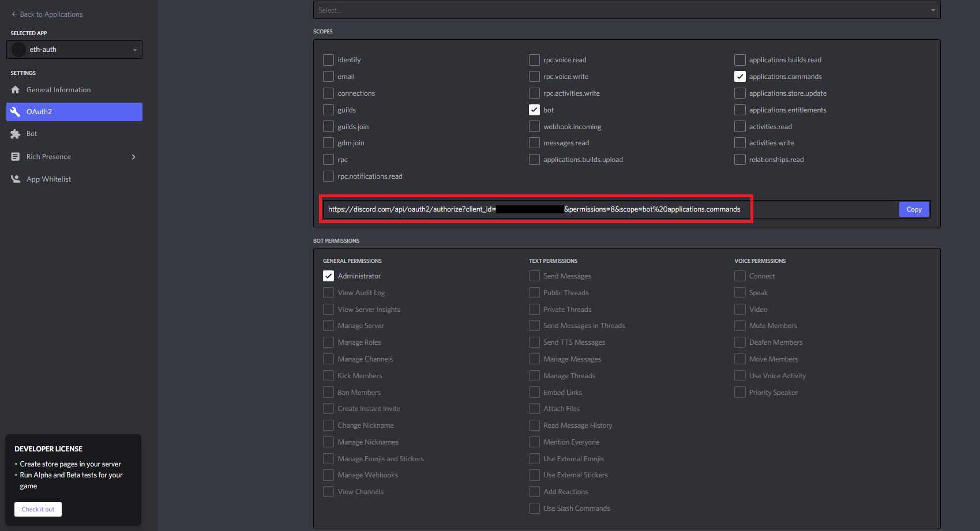980x531 pixels.
Task: Go to the Bot settings page
Action: pyautogui.click(x=74, y=134)
